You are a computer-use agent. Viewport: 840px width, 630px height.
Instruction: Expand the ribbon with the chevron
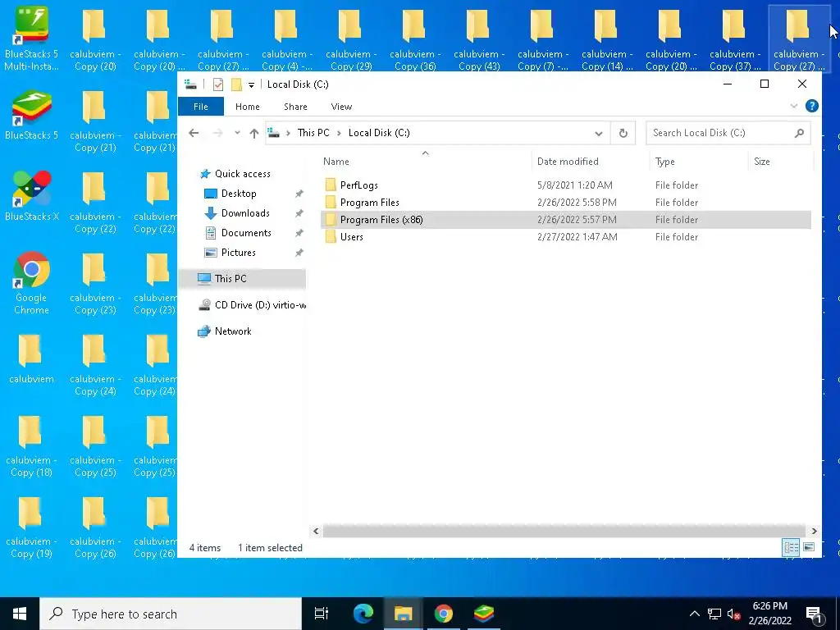point(794,106)
